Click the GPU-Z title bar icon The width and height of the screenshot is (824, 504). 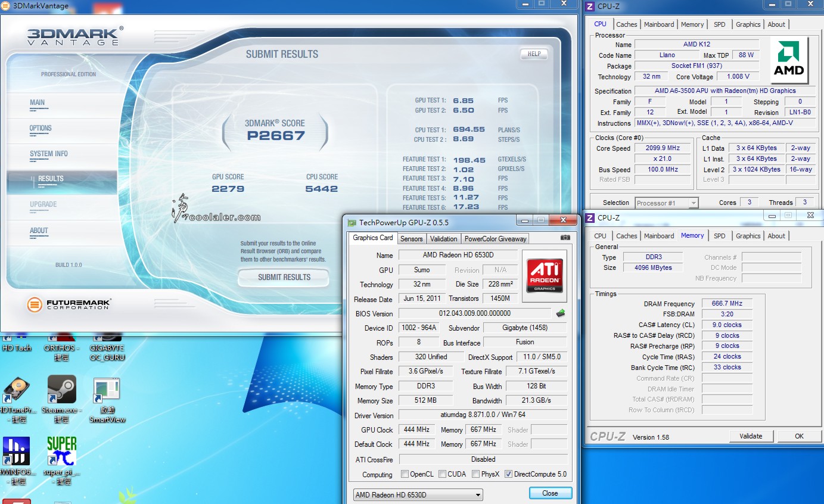tap(352, 222)
